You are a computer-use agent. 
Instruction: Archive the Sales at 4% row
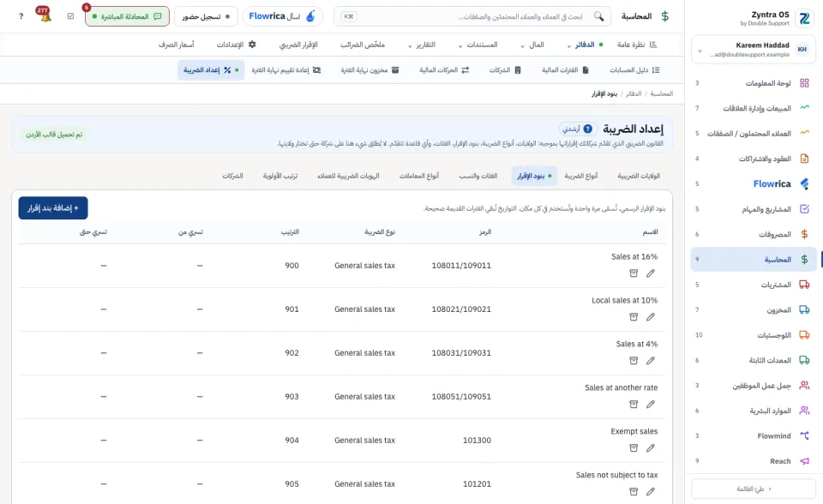pos(634,360)
